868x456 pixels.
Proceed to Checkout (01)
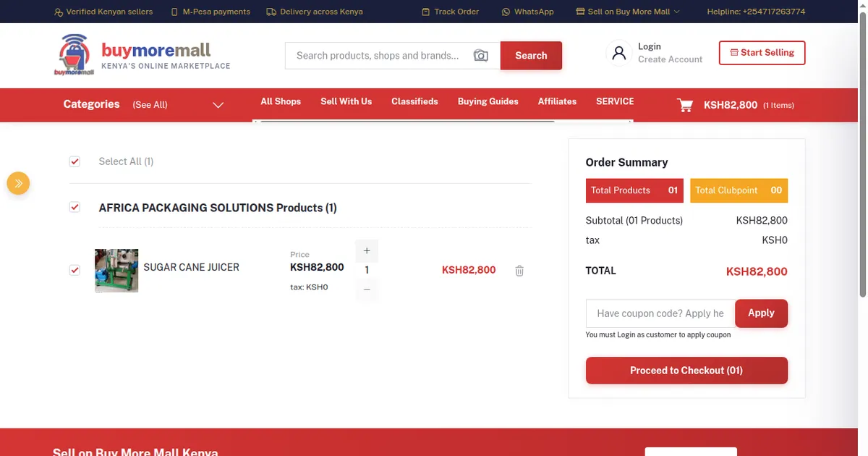[x=686, y=371]
